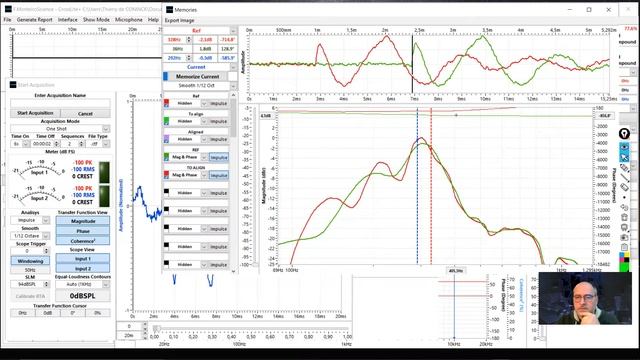Increment the Sequences stepper
Screen dimensions: 640x360
pyautogui.click(x=81, y=142)
